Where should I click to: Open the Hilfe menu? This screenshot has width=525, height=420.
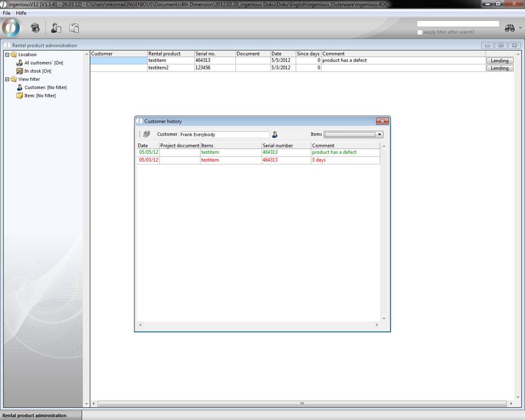click(21, 13)
